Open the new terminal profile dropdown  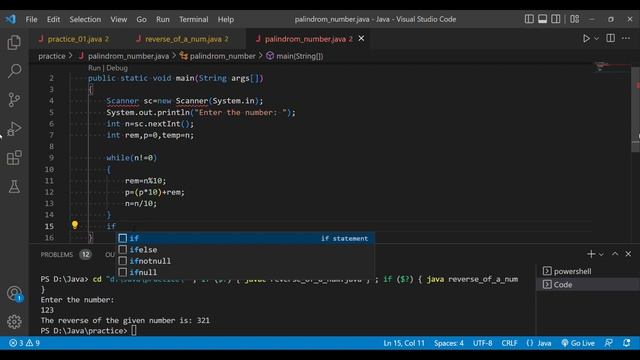(601, 254)
